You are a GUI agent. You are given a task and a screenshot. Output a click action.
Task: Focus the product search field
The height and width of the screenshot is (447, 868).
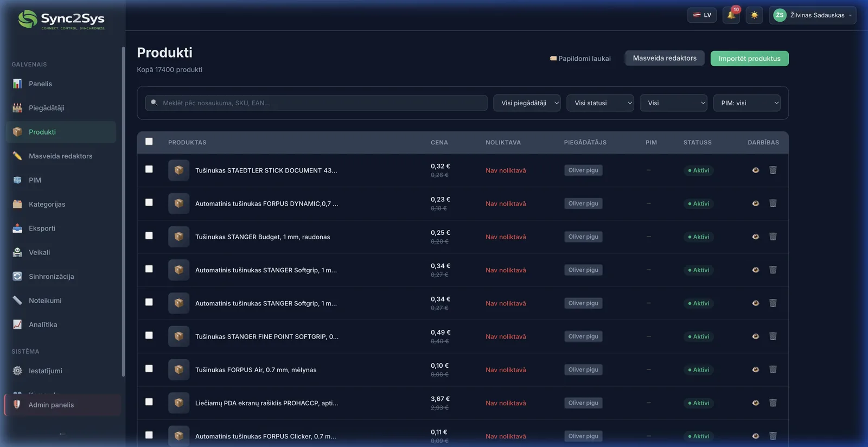click(316, 103)
